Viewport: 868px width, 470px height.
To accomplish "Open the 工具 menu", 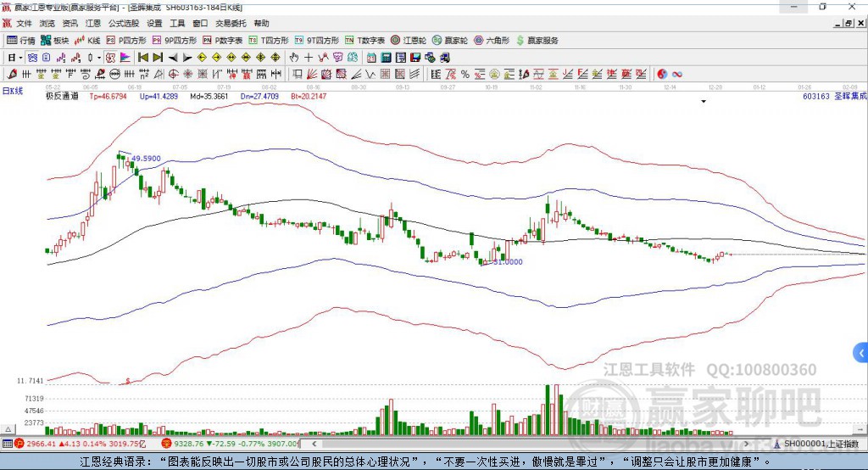I will tap(177, 23).
